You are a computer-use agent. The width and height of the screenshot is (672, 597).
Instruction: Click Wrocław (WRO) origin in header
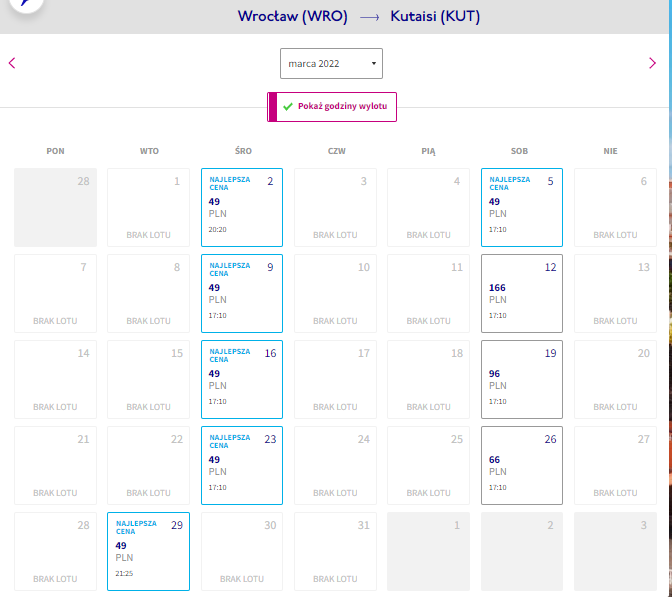(293, 16)
